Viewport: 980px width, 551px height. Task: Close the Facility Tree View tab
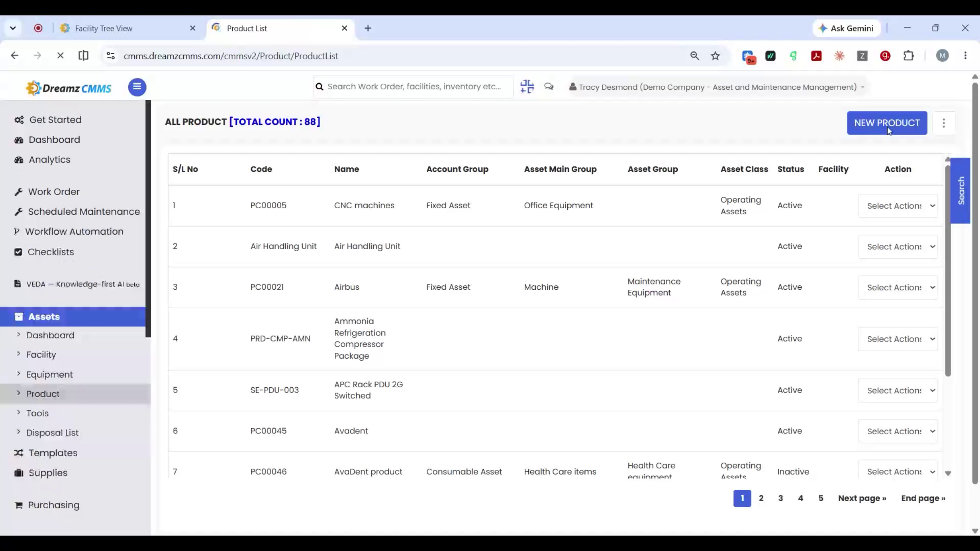pyautogui.click(x=193, y=28)
